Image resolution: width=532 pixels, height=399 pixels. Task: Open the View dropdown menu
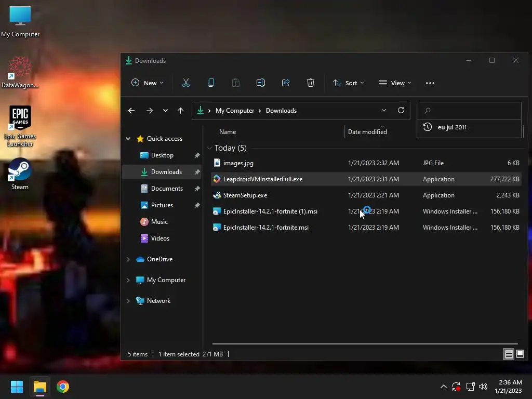pos(395,83)
